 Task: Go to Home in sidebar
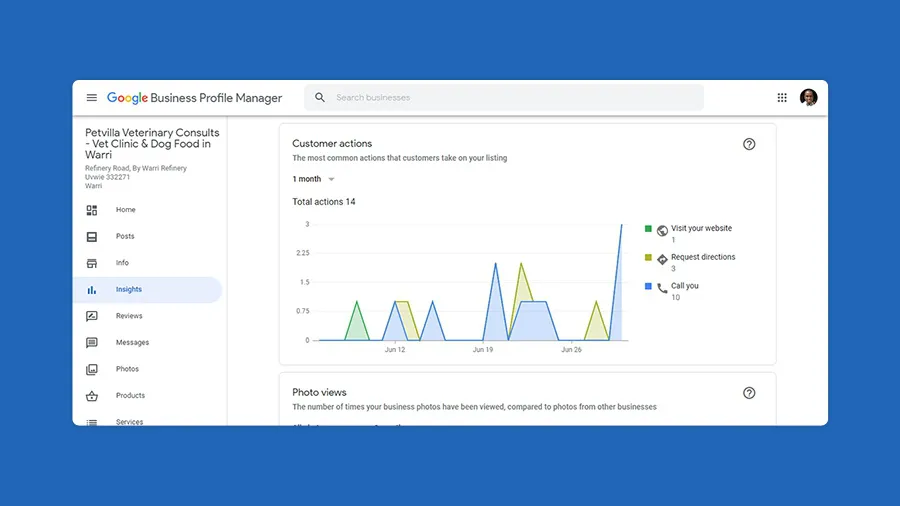(148, 210)
